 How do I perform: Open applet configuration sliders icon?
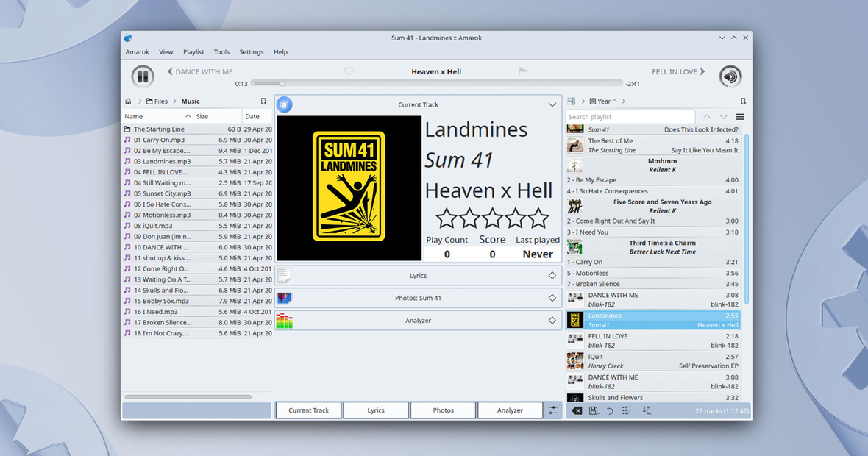553,410
